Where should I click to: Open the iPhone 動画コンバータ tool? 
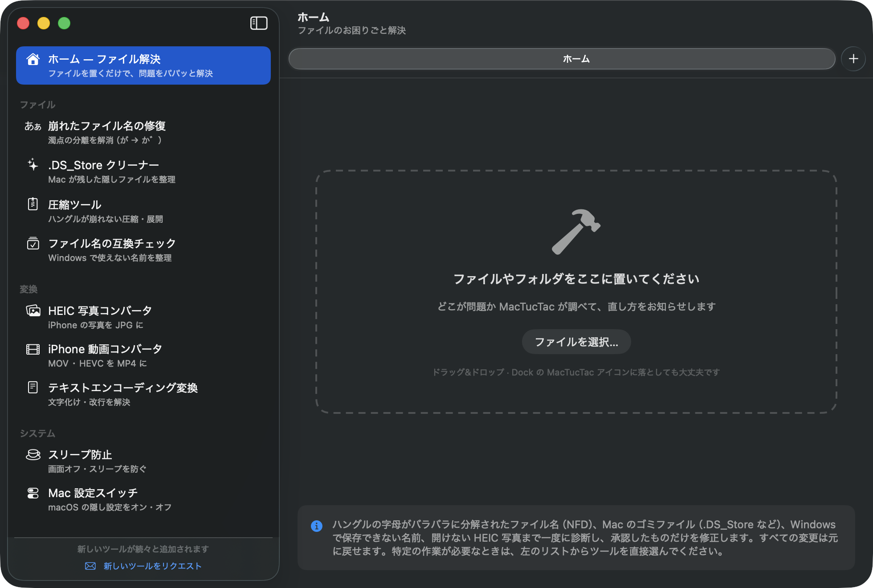(x=143, y=355)
